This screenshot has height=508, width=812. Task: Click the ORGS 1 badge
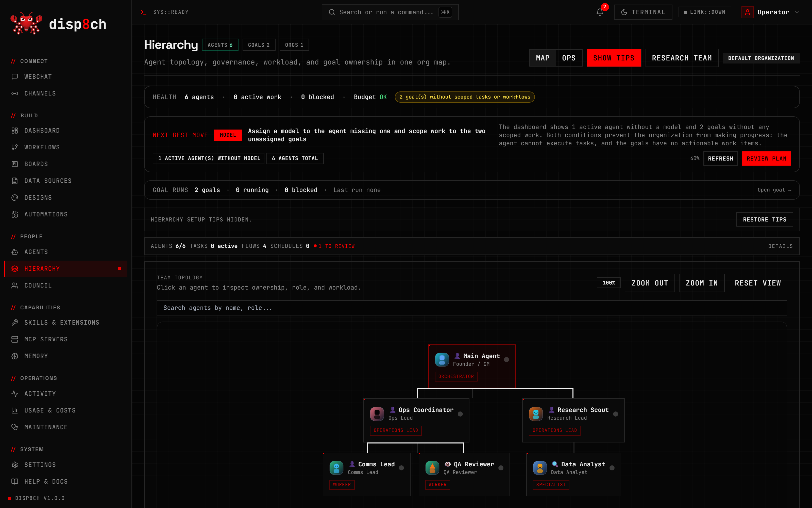pos(294,45)
